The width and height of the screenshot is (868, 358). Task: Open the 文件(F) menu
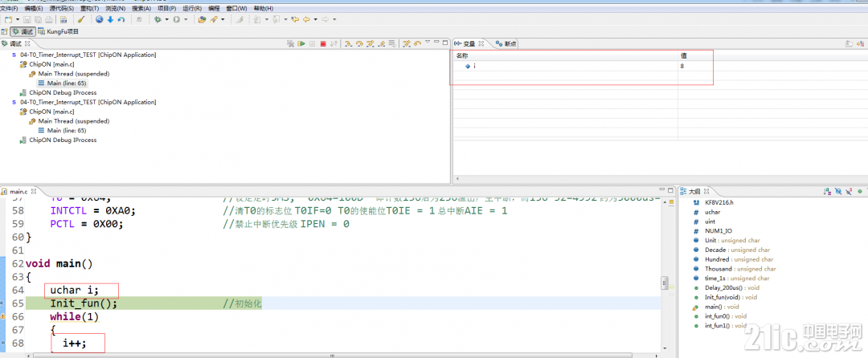point(8,8)
